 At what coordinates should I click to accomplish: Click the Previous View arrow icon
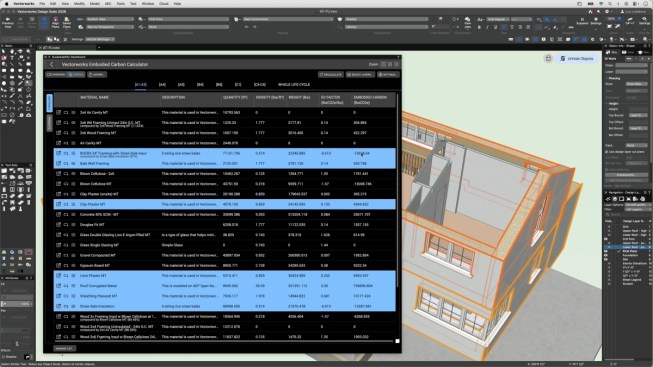pyautogui.click(x=7, y=20)
